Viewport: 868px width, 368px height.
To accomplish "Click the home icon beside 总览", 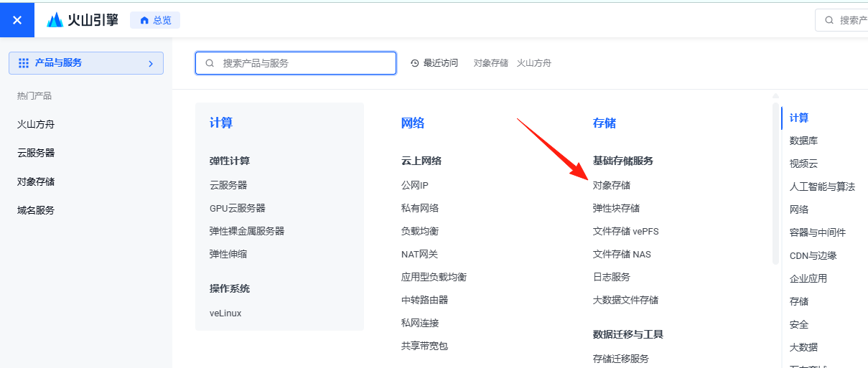I will 144,20.
